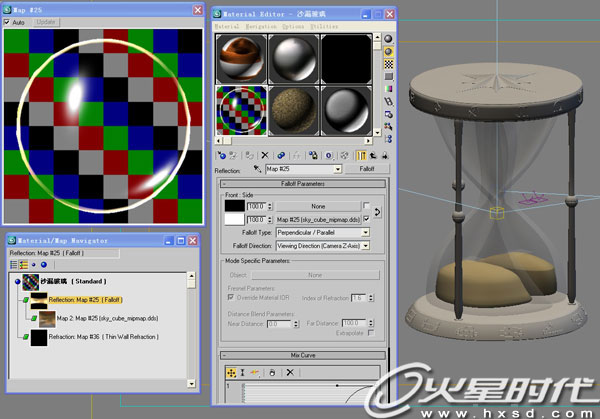
Task: Click Get Material icon in editor toolbar
Action: (221, 155)
